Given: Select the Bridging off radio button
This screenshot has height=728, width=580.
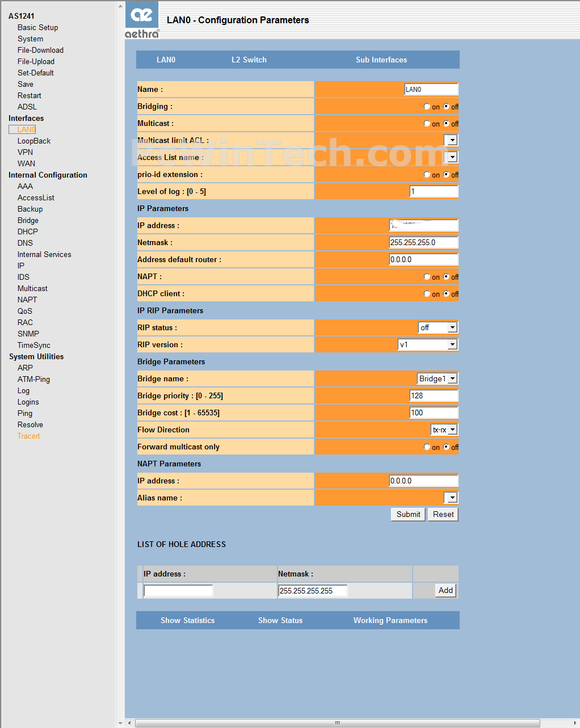Looking at the screenshot, I should (x=446, y=106).
